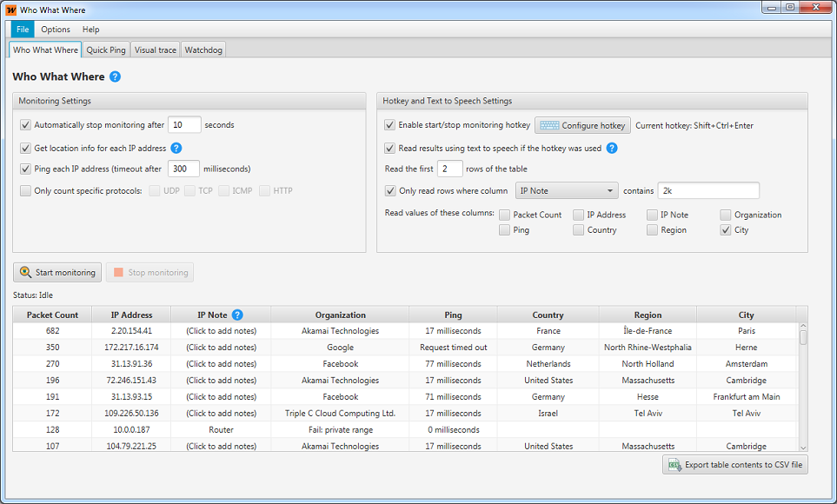This screenshot has height=504, width=837.
Task: Switch to the Visual trace tab
Action: click(x=156, y=50)
